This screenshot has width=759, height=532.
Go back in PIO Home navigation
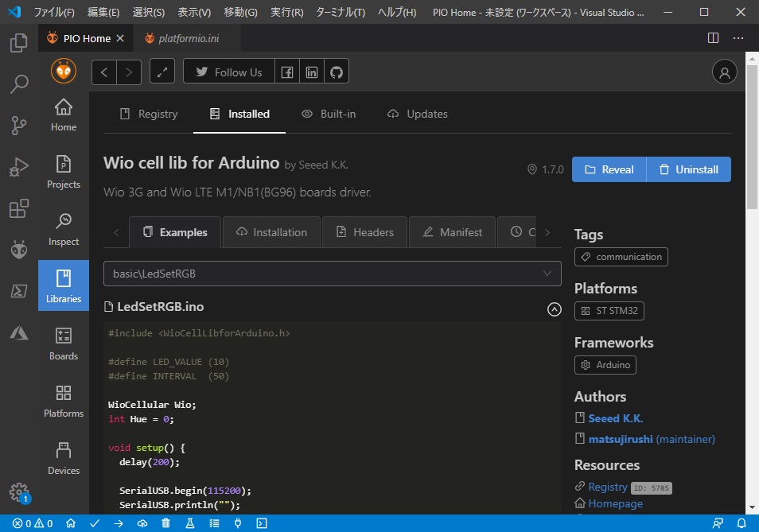pyautogui.click(x=104, y=72)
